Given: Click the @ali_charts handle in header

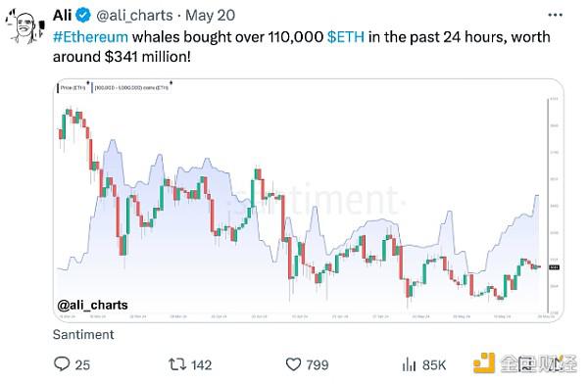Looking at the screenshot, I should tap(134, 16).
